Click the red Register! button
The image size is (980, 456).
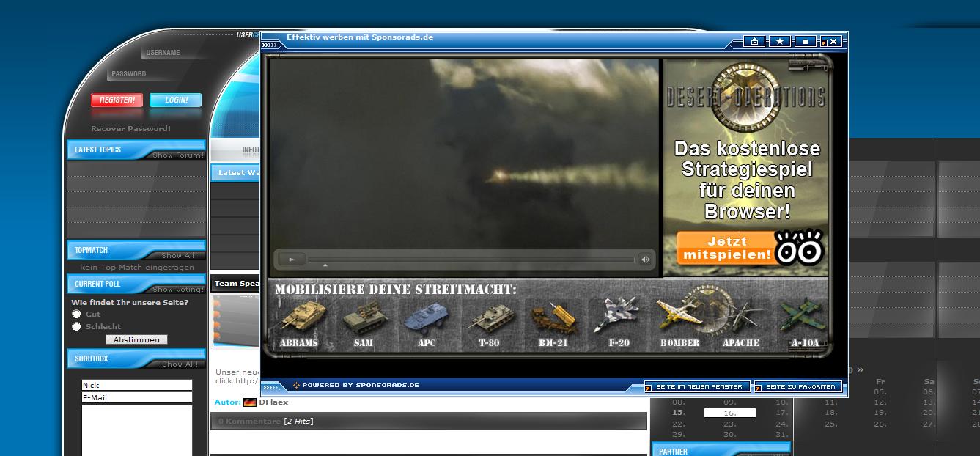[x=117, y=100]
